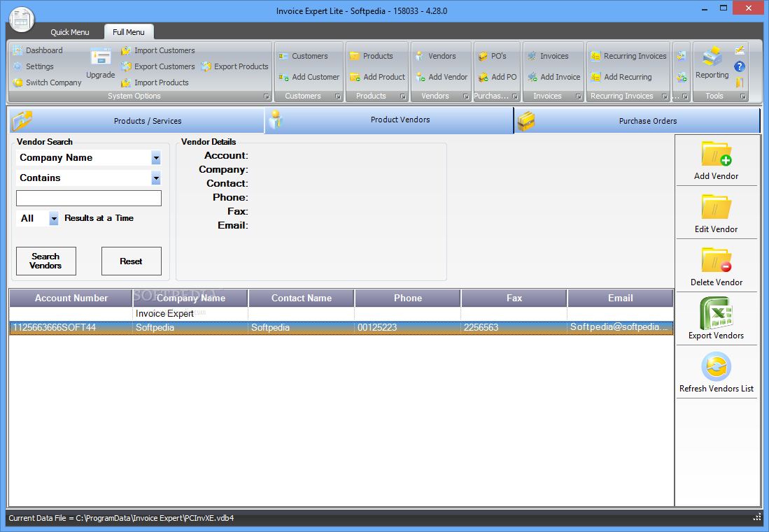Click Import Customers
This screenshot has width=769, height=532.
(x=158, y=50)
